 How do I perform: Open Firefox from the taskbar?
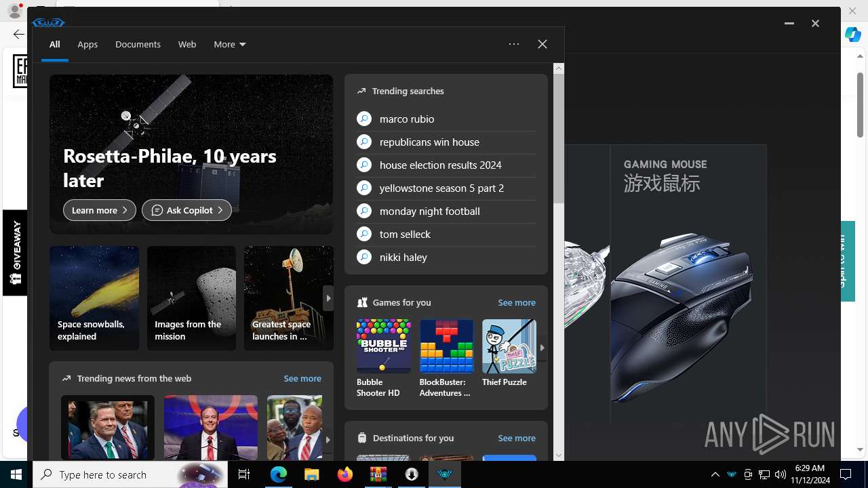pos(344,474)
